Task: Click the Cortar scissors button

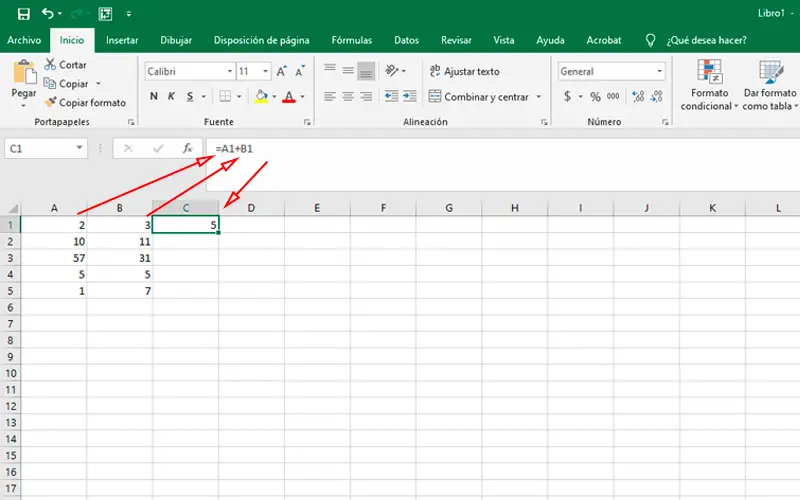Action: (x=65, y=65)
